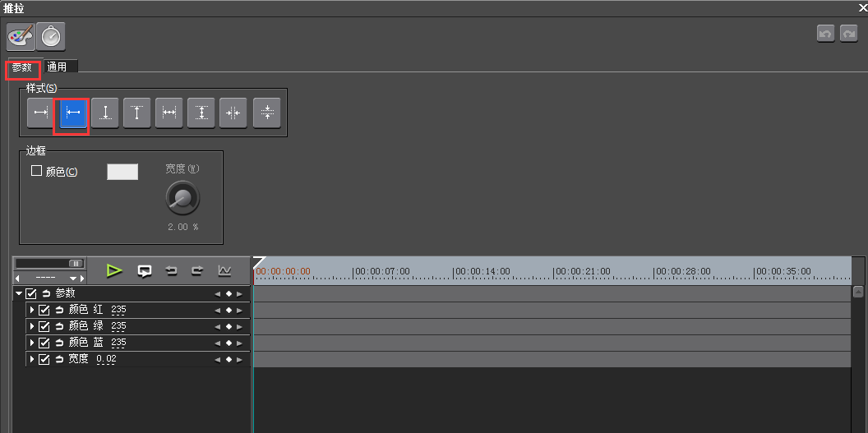
Task: Open the timeline scale dropdown arrow
Action: [x=72, y=279]
